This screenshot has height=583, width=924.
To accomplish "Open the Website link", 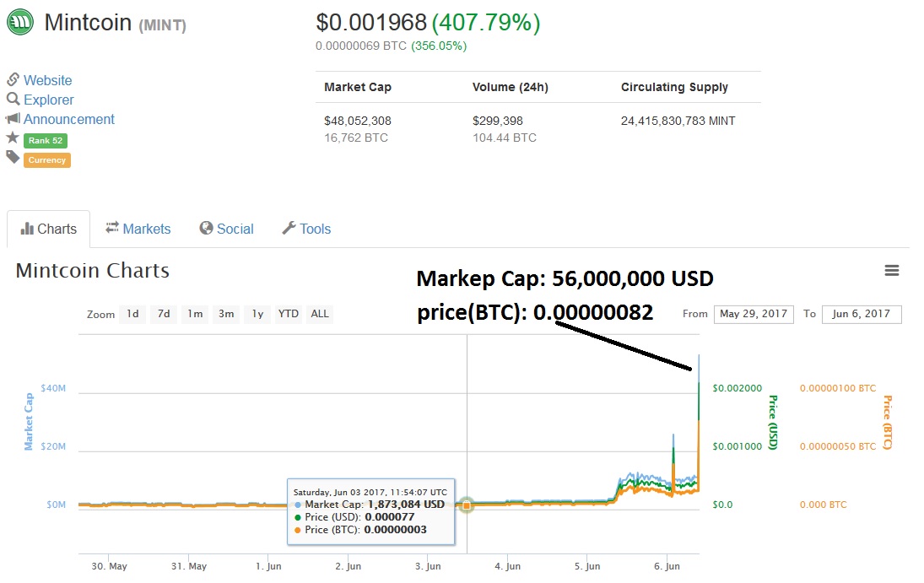I will 48,80.
